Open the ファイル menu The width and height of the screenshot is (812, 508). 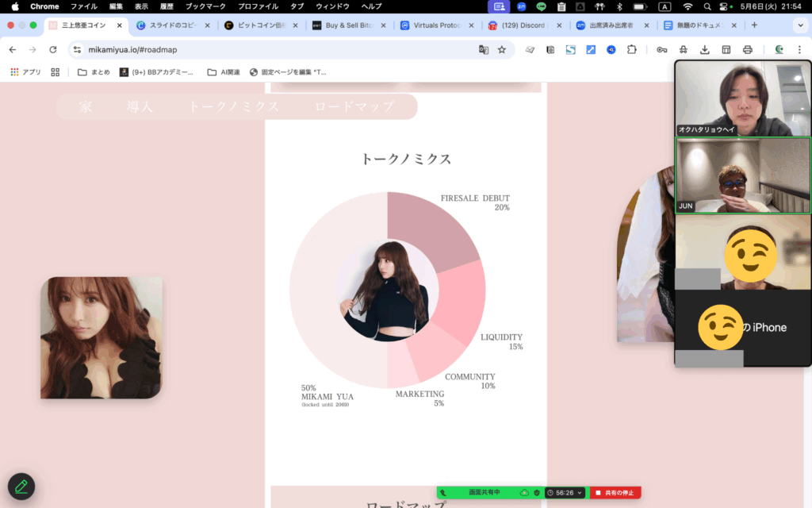click(x=84, y=6)
